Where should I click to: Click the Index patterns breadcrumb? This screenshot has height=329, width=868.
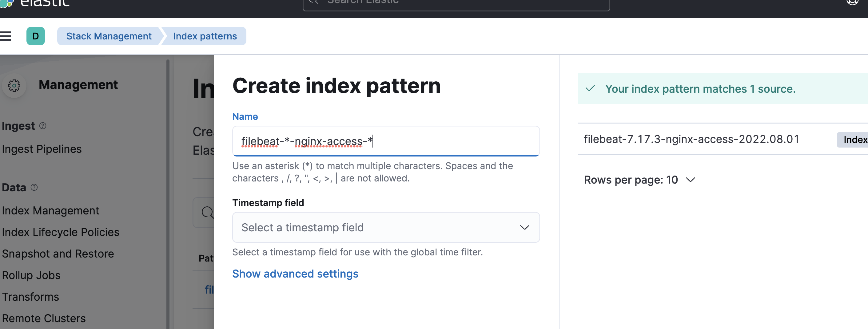205,36
